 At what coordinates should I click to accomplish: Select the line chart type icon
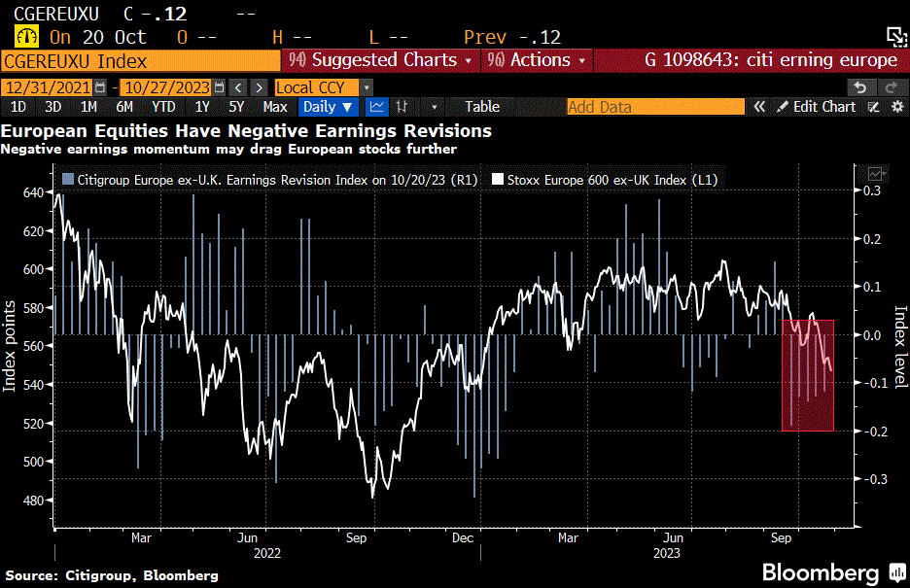(377, 107)
